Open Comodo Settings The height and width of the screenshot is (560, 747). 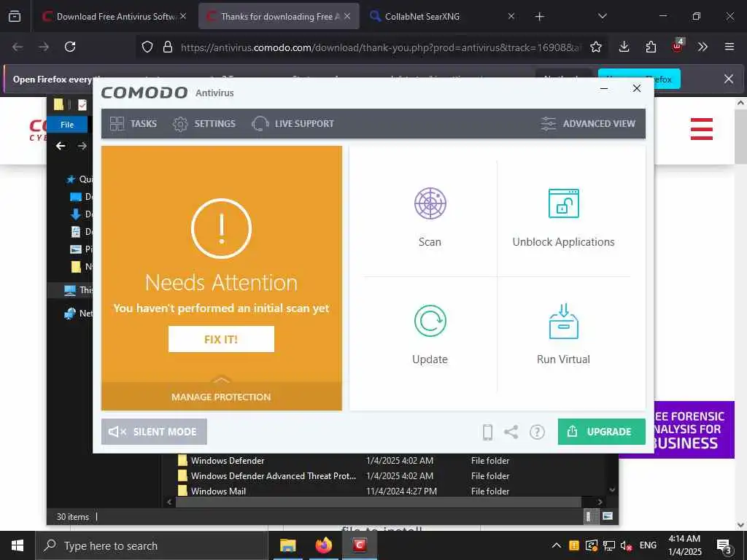tap(204, 124)
